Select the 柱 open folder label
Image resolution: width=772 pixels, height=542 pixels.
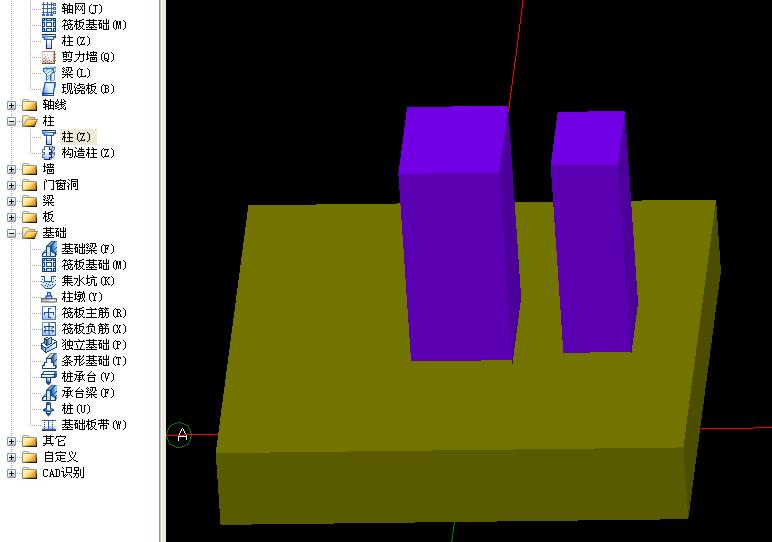48,121
